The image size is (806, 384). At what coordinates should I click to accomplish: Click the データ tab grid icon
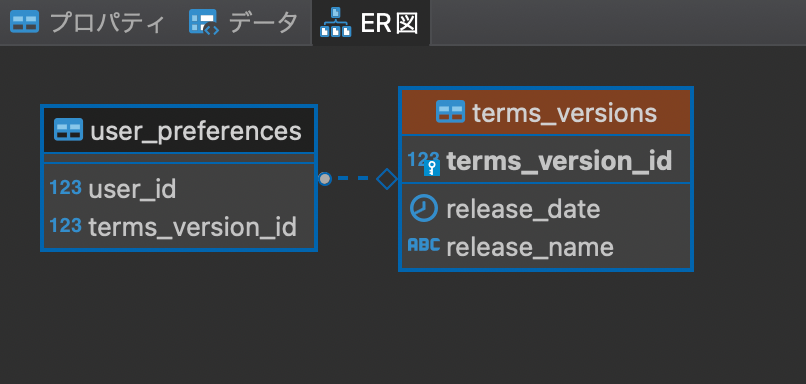click(x=204, y=22)
